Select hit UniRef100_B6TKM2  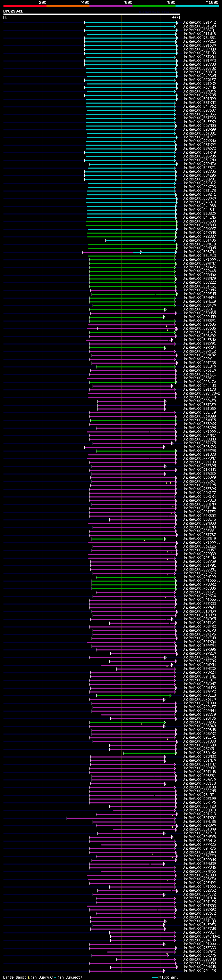199,103
